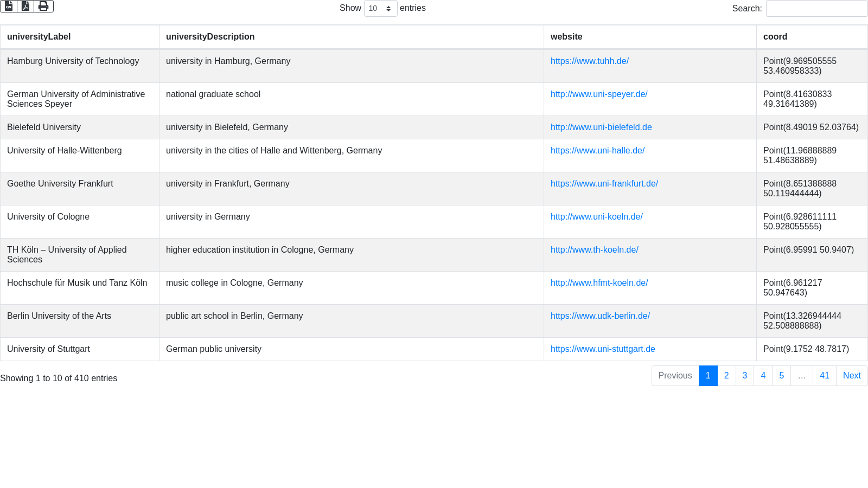The width and height of the screenshot is (868, 488).
Task: Sort table by website column
Action: pyautogui.click(x=566, y=37)
